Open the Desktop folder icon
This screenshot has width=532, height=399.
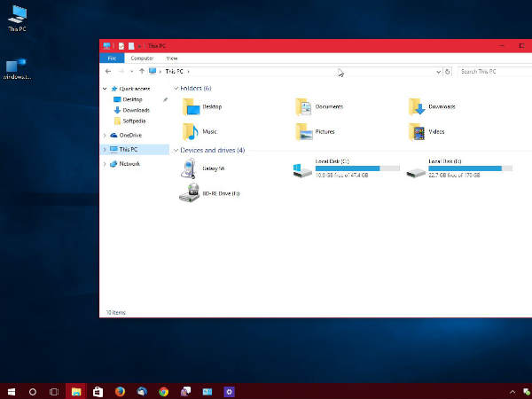191,107
